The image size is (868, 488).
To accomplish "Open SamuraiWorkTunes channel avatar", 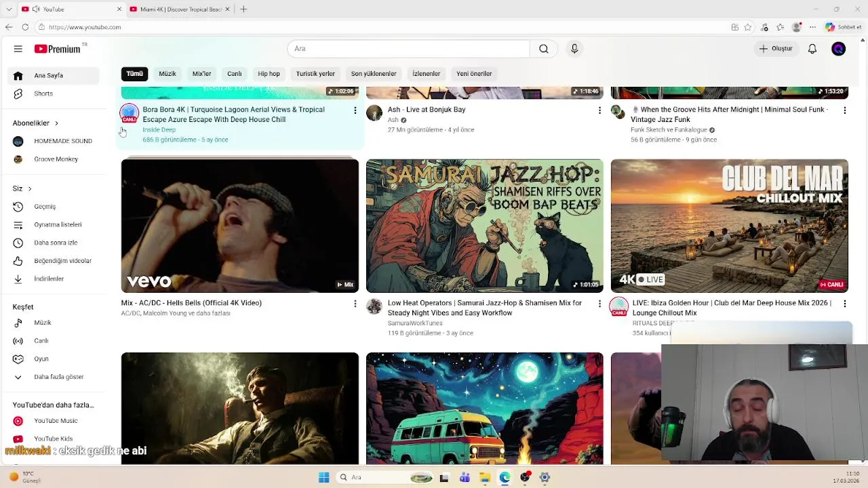I will [374, 306].
